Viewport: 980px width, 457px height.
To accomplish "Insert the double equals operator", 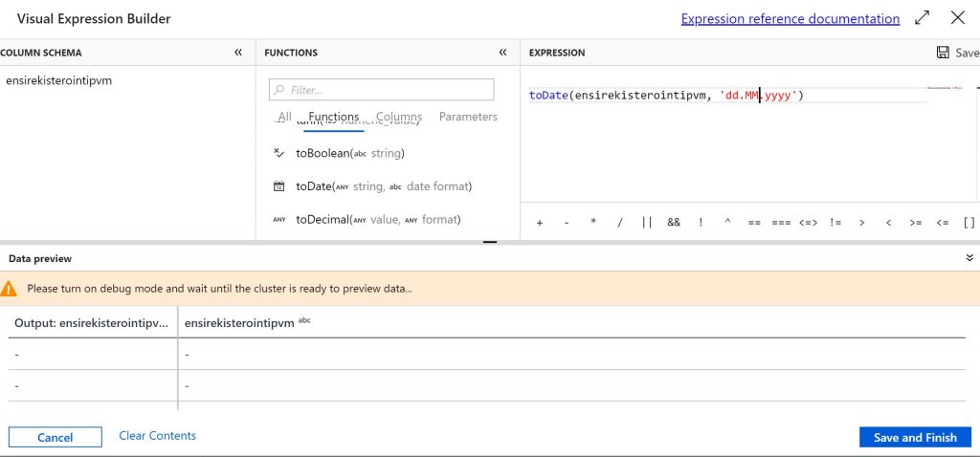I will [754, 223].
